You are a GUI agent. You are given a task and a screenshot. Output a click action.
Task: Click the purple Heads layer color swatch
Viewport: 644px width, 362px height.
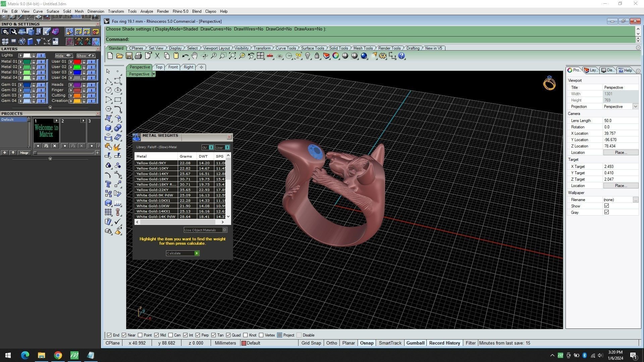(x=77, y=85)
